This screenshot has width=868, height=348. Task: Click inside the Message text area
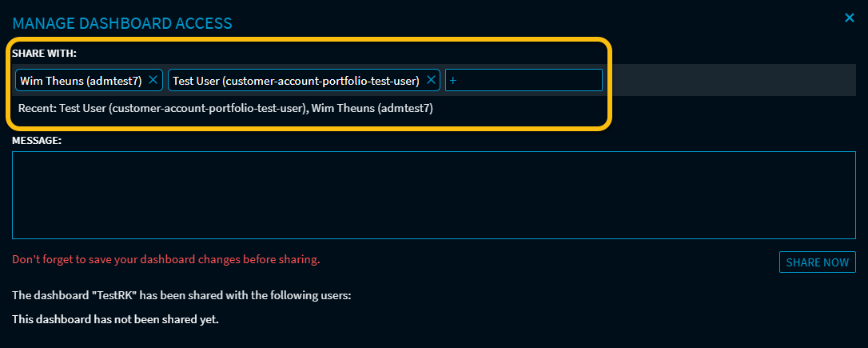433,194
